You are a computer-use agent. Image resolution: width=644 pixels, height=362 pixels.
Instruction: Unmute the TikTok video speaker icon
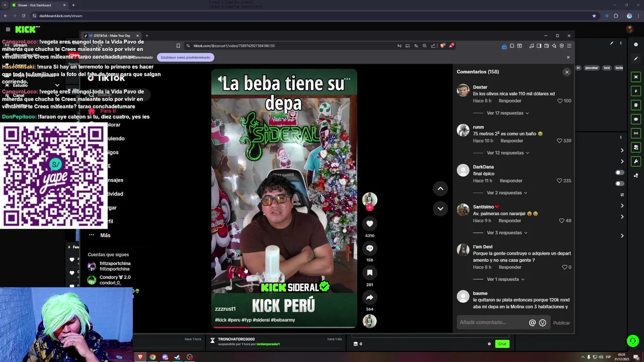click(x=220, y=79)
